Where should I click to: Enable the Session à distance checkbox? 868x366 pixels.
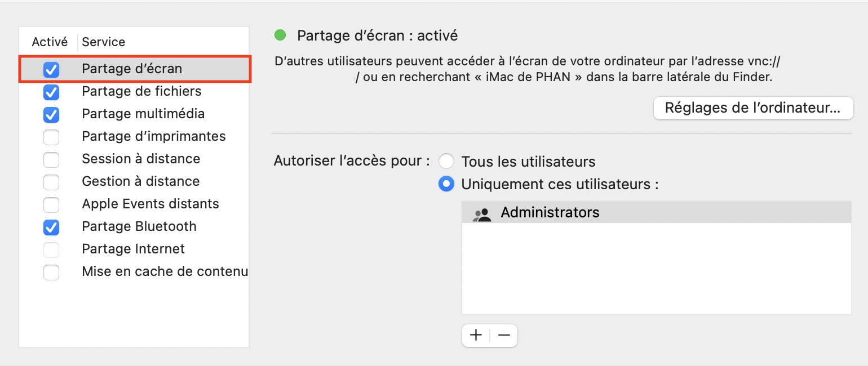pos(51,159)
